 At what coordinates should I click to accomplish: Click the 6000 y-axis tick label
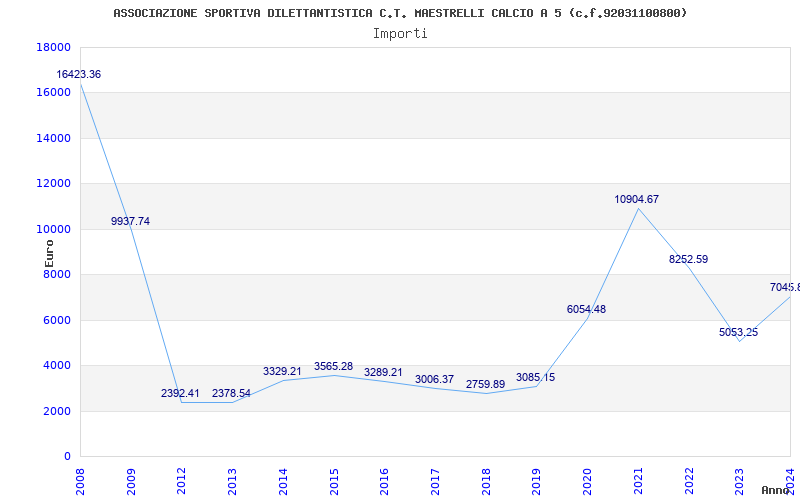coord(57,320)
